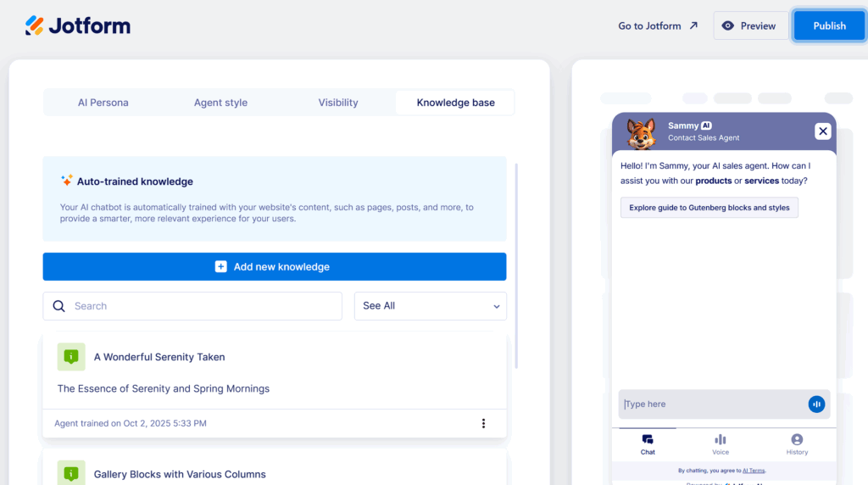Open the Go to Jotform link

(658, 25)
